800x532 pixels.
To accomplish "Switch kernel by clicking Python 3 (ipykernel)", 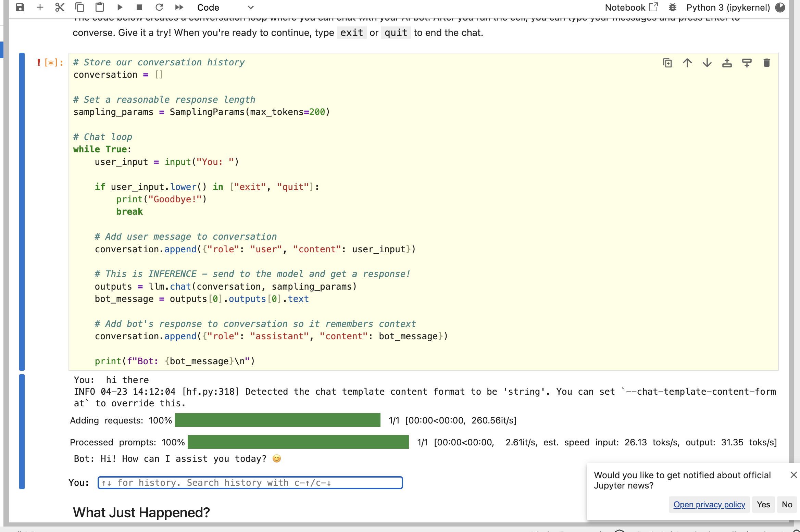I will click(x=729, y=7).
